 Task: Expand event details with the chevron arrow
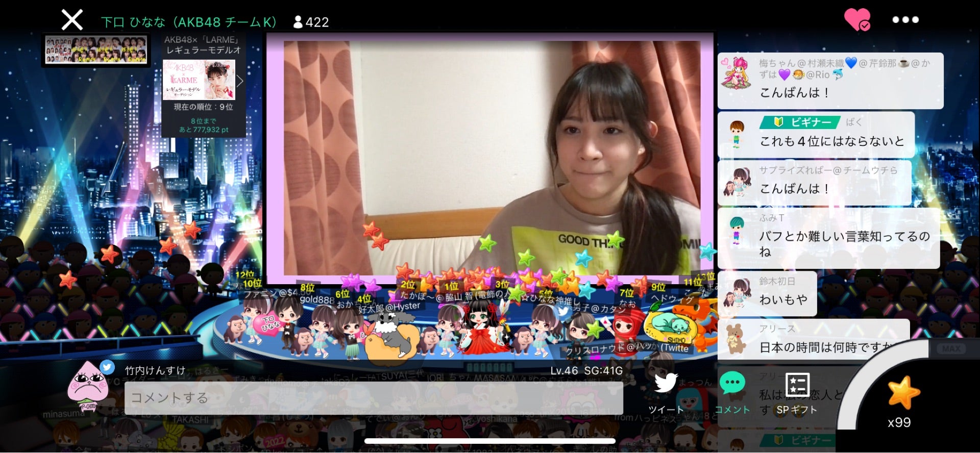(x=240, y=81)
